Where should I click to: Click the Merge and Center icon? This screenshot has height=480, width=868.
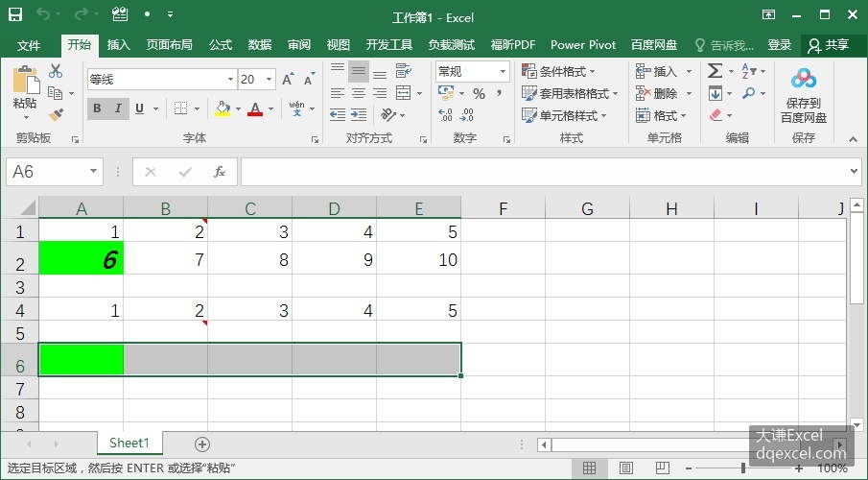point(404,93)
